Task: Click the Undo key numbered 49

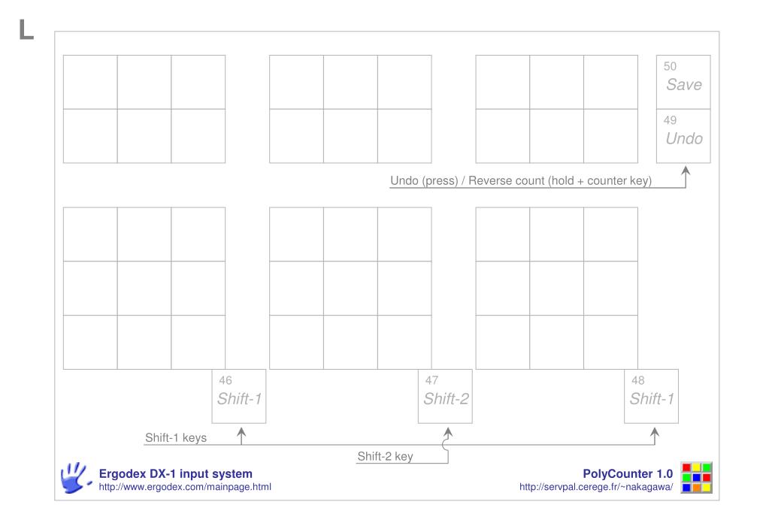Action: click(x=683, y=136)
